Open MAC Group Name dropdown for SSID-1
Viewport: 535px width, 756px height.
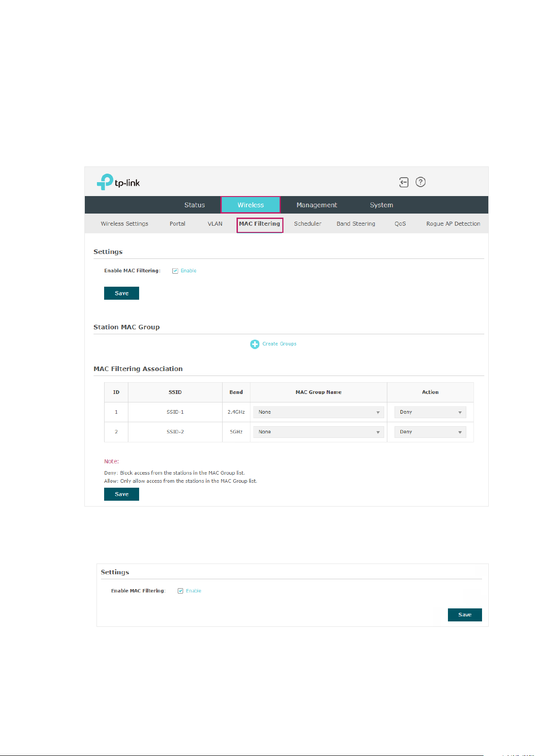[x=319, y=412]
